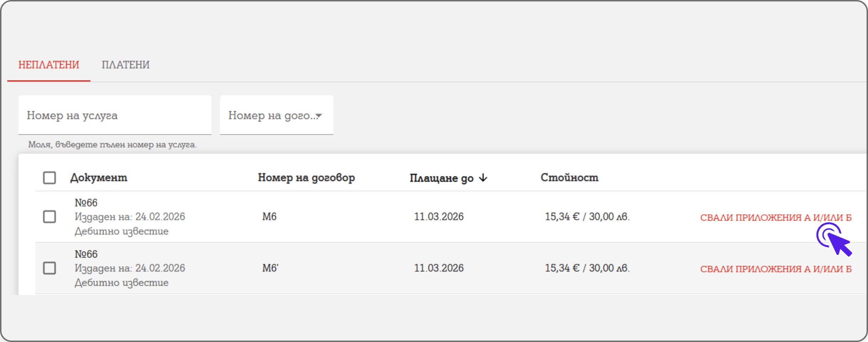Viewport: 868px width, 342px height.
Task: Switch to the НЕПЛАТЕНИ tab
Action: [x=49, y=65]
